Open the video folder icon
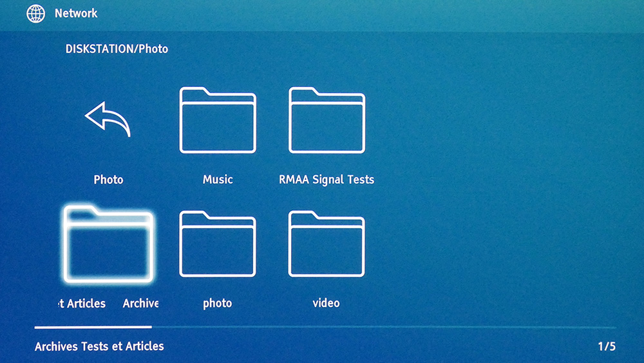This screenshot has height=363, width=644. click(x=327, y=244)
